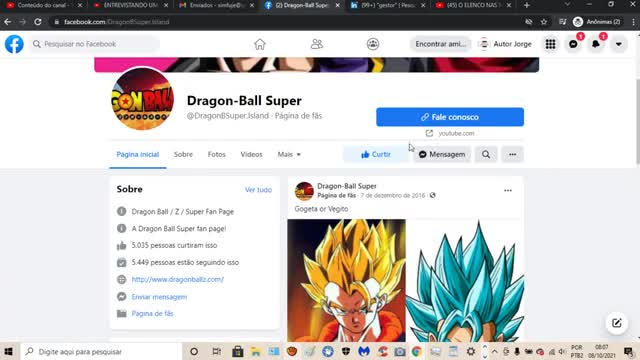Search within the page using magnifier button

(486, 154)
